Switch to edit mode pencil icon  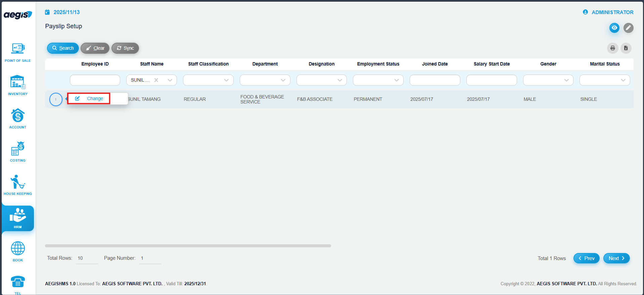point(628,28)
